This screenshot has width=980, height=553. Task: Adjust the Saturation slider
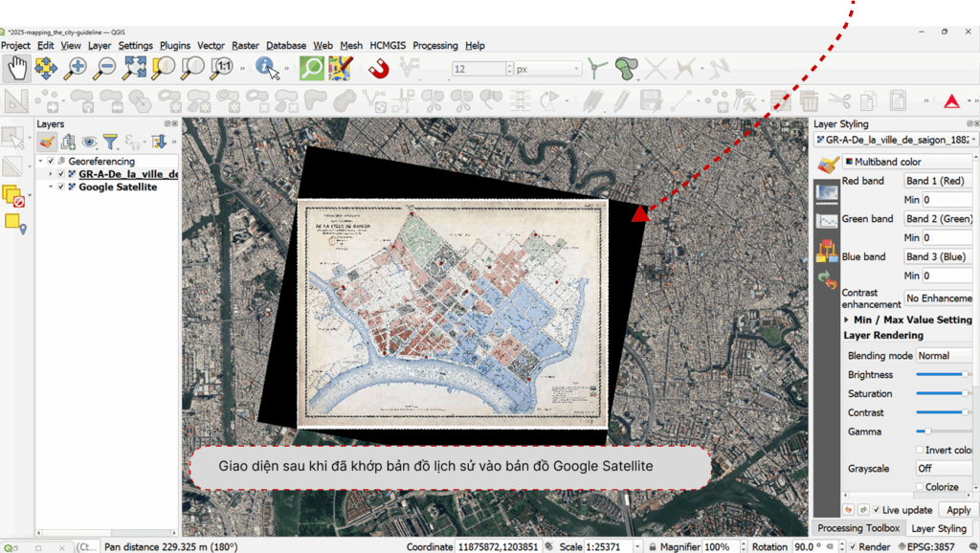[x=944, y=393]
